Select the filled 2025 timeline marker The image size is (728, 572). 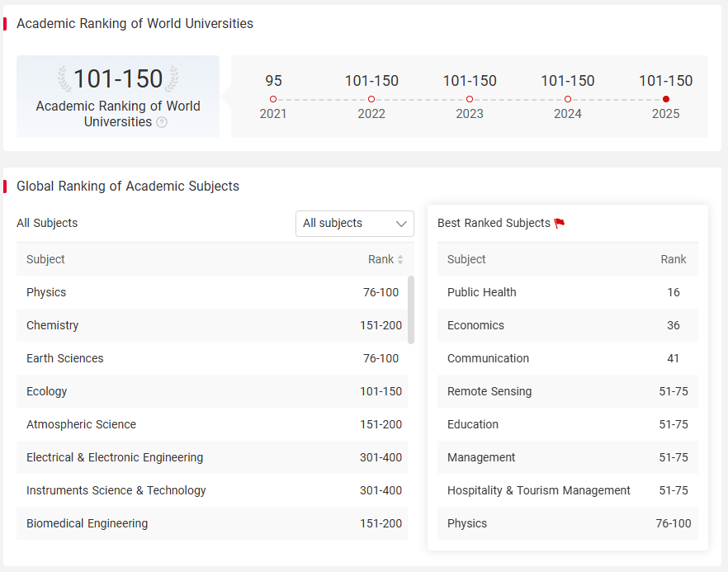point(666,99)
